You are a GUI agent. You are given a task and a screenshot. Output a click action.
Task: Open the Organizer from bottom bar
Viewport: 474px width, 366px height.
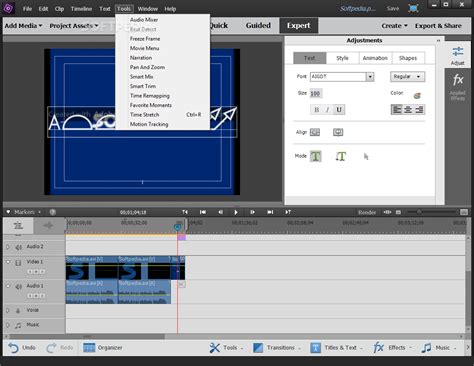pos(102,348)
